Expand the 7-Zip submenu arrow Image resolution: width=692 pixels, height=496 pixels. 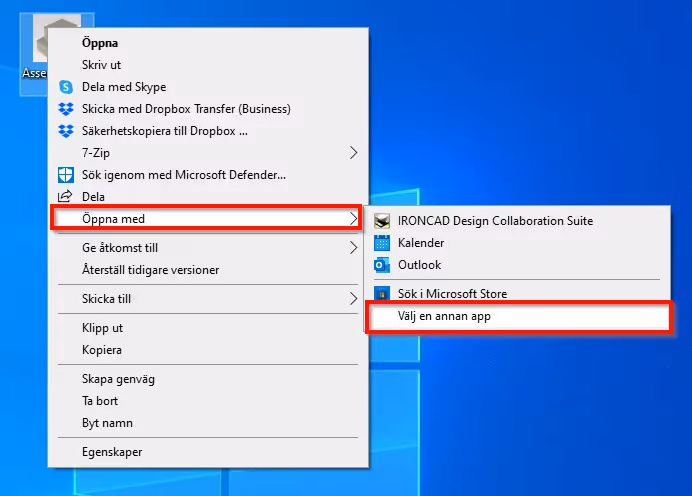coord(353,153)
